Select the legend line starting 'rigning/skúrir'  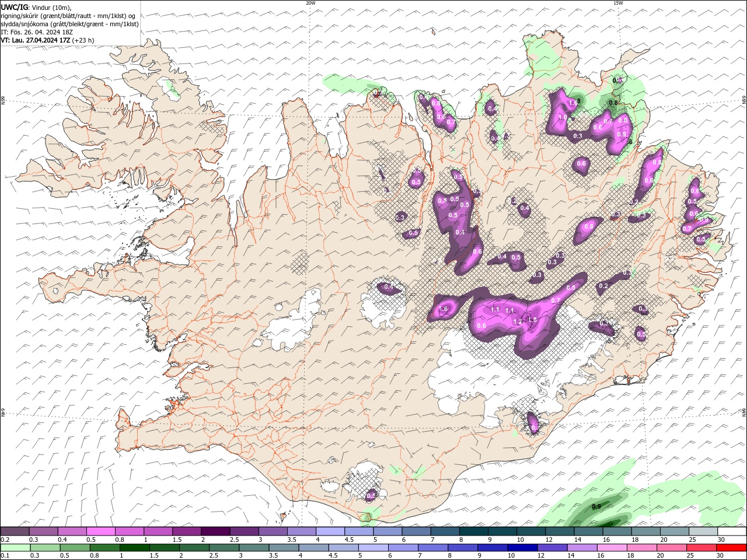[x=68, y=16]
